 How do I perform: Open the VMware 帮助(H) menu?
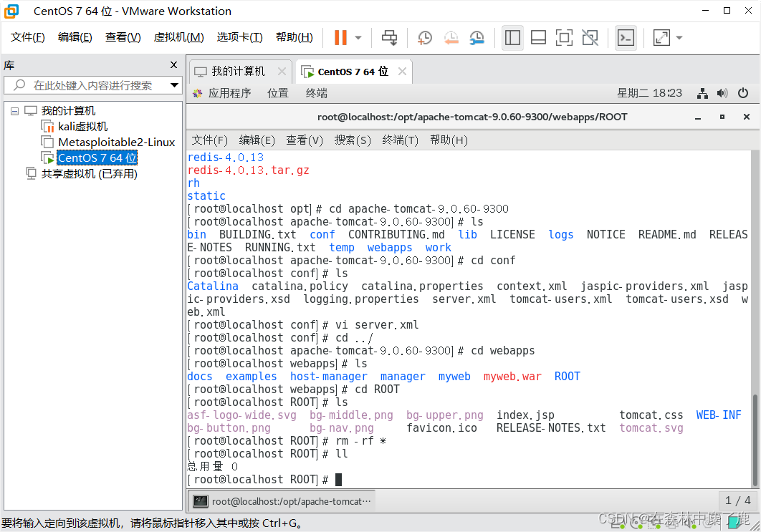[x=294, y=37]
